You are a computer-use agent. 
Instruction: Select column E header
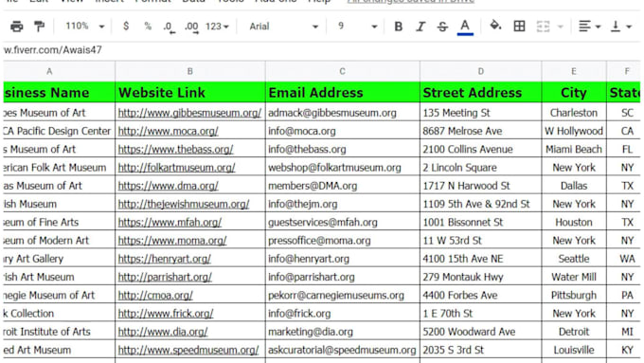pos(574,71)
